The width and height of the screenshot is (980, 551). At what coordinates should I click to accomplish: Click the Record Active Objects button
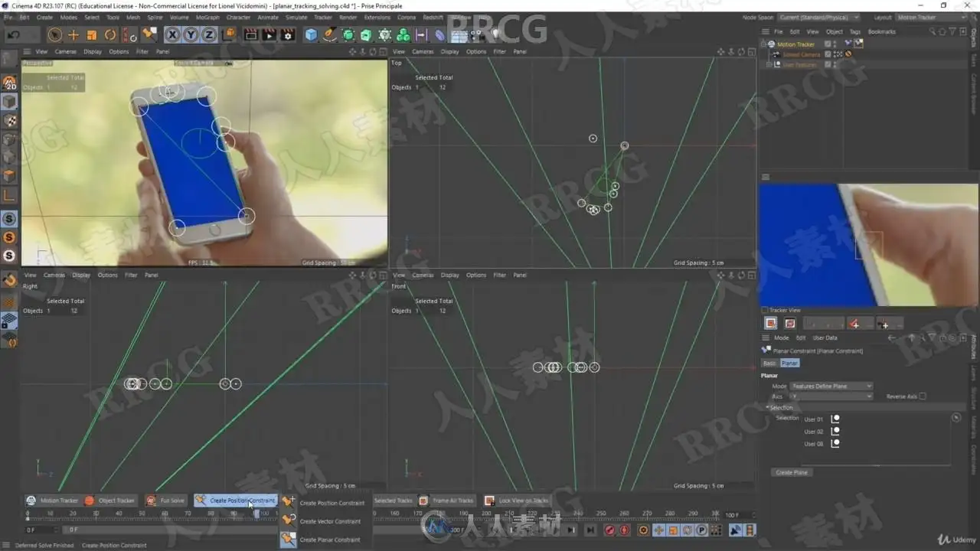(x=609, y=530)
